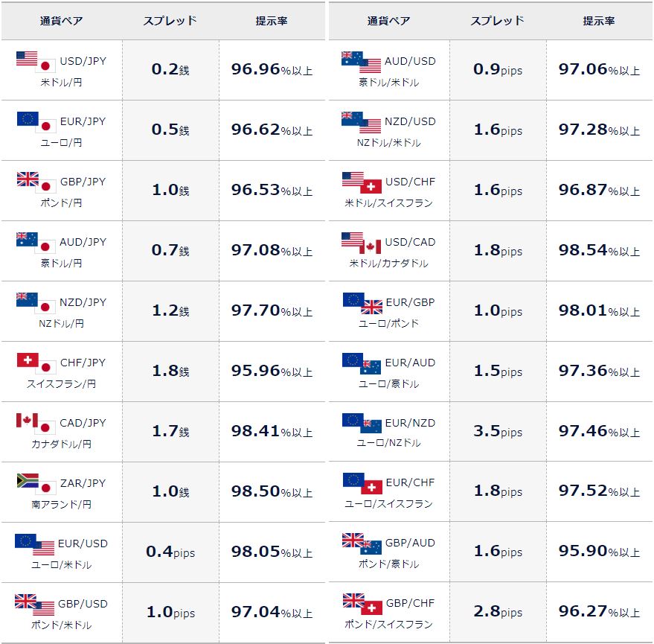Click the EUR/NZD 3.5pips spread value
The width and height of the screenshot is (654, 644).
(x=498, y=431)
